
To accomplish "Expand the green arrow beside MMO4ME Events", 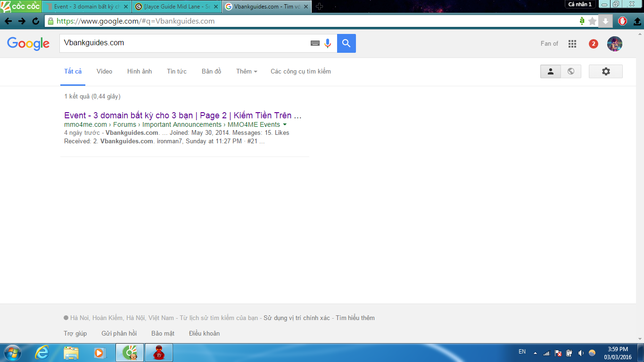I will click(285, 125).
